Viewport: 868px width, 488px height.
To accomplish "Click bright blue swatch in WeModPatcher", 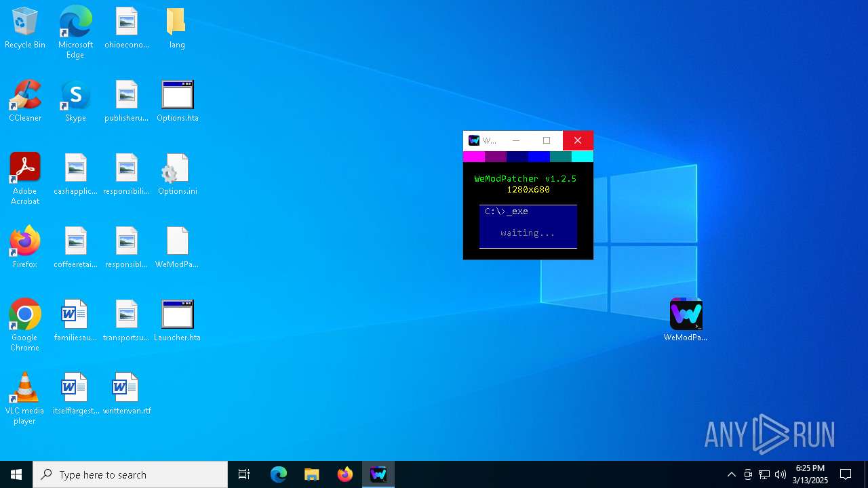I will (x=539, y=157).
